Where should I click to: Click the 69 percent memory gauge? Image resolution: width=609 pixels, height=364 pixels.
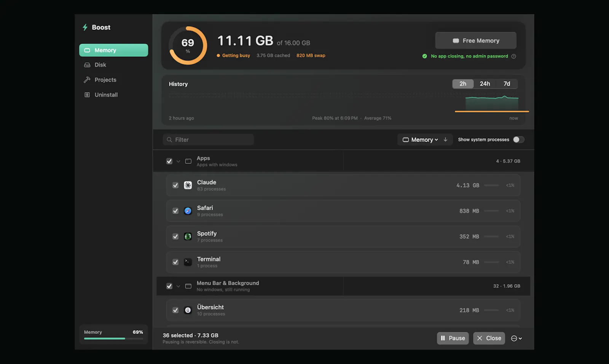[188, 46]
